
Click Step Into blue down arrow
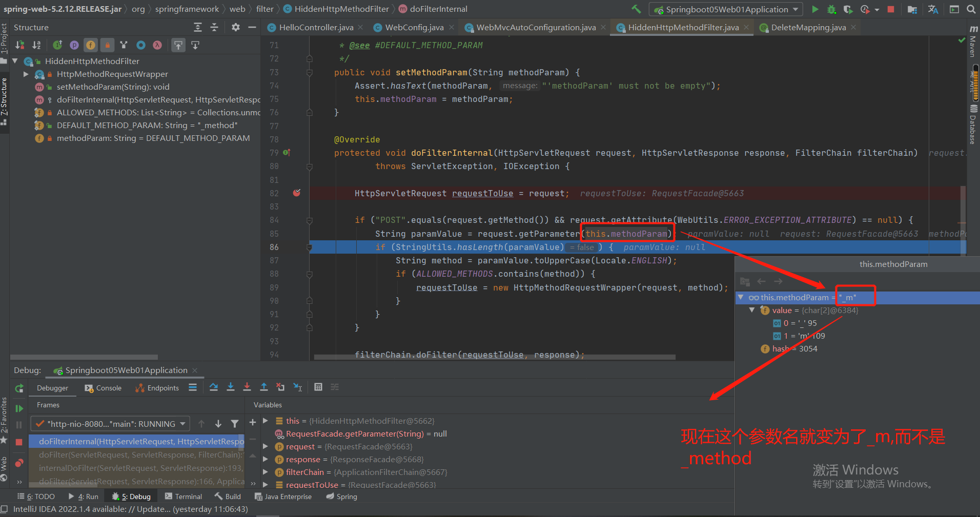click(231, 387)
